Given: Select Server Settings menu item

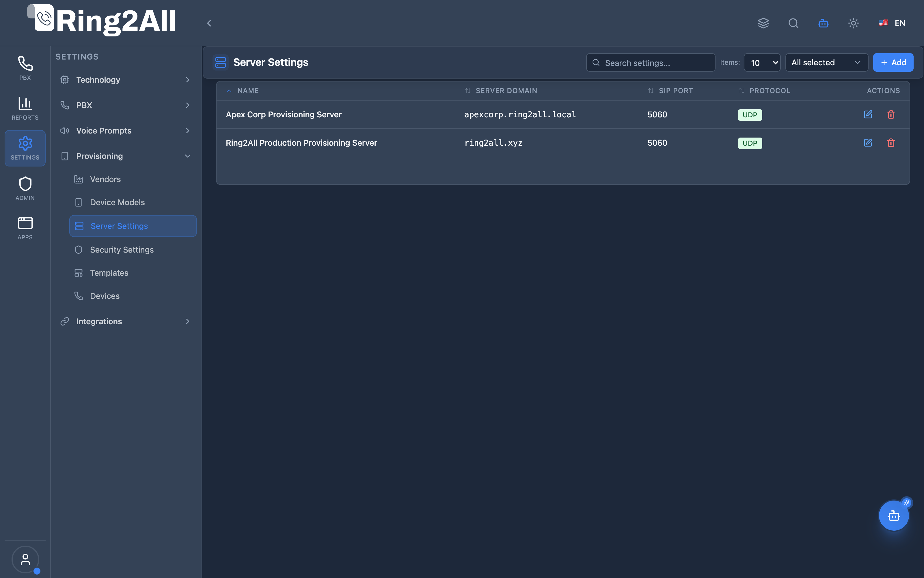Looking at the screenshot, I should pyautogui.click(x=133, y=226).
